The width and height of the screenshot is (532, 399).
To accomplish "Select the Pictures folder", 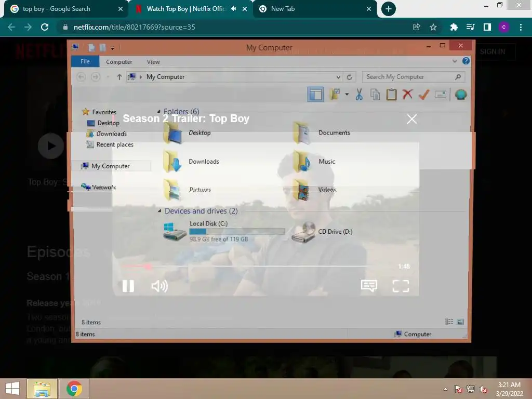I will pos(187,190).
